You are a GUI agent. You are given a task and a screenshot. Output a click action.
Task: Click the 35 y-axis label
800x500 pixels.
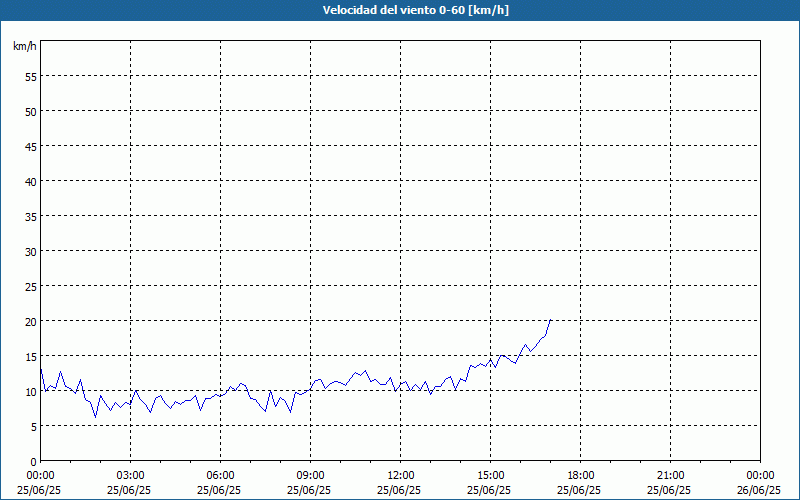[x=31, y=216]
